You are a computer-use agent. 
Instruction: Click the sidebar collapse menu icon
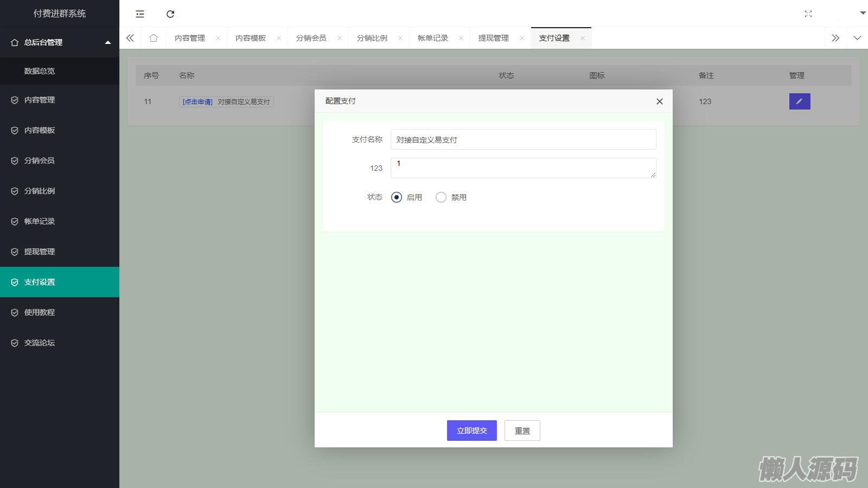click(x=140, y=14)
